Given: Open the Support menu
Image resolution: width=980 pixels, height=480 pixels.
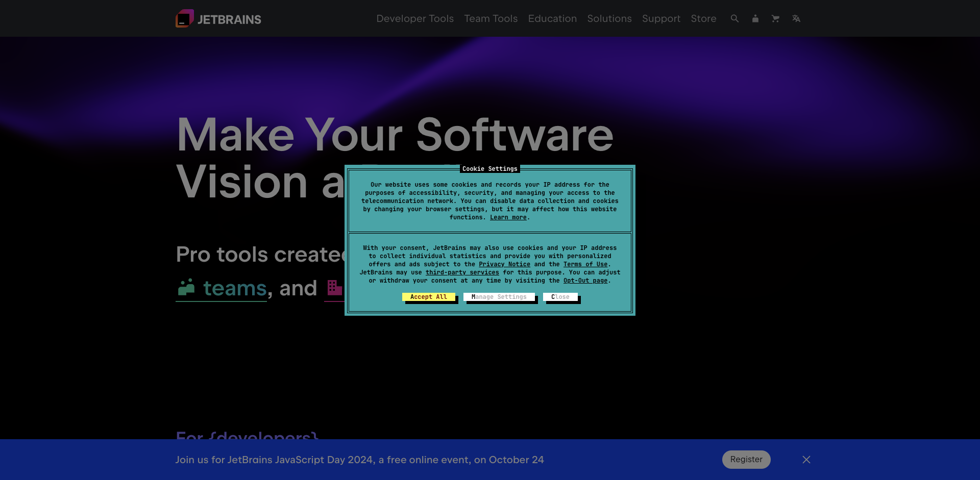Looking at the screenshot, I should pos(661,18).
